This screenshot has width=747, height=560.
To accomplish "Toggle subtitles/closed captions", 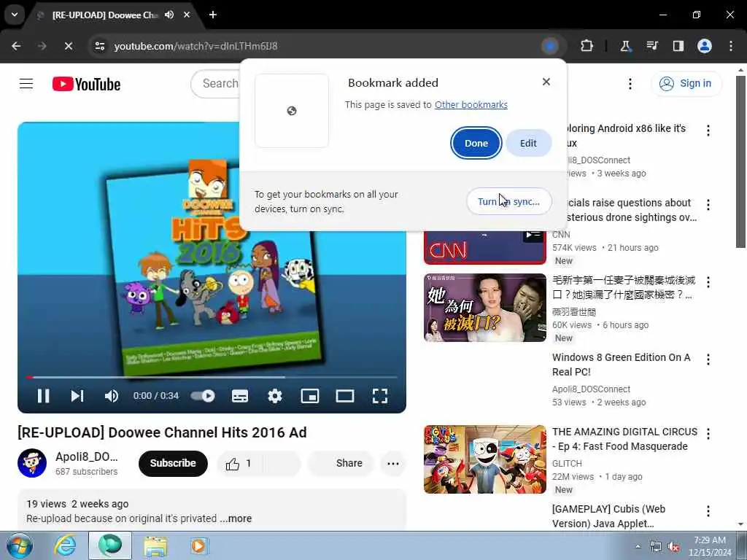I will click(239, 396).
